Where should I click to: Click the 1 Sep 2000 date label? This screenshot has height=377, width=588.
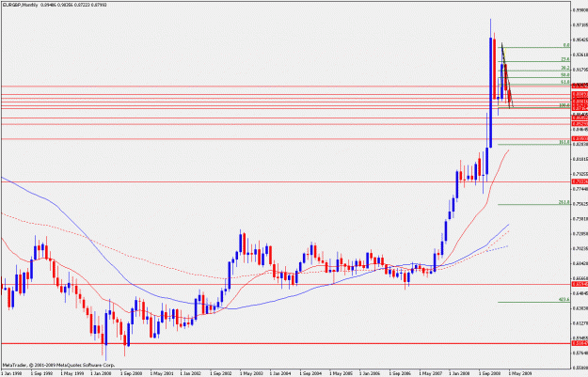point(131,373)
